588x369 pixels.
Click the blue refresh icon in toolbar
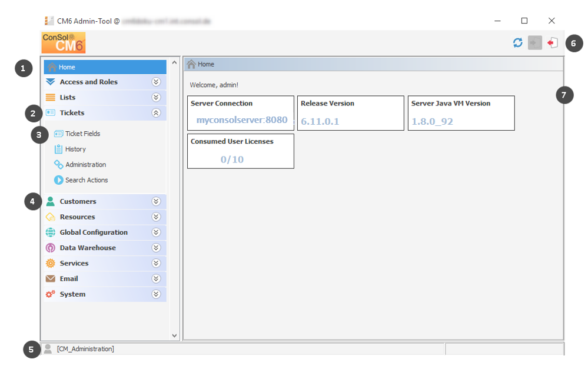pyautogui.click(x=517, y=43)
